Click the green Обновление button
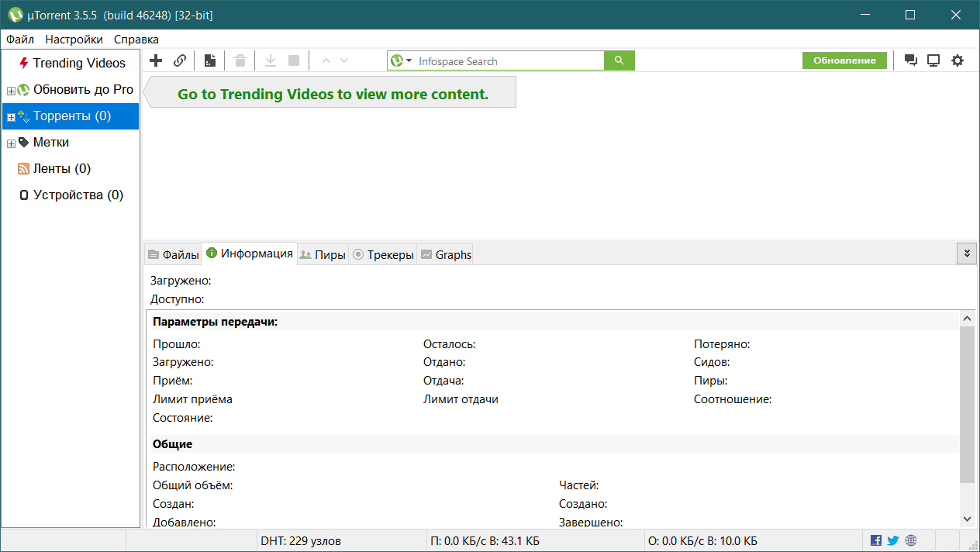This screenshot has width=980, height=552. pos(844,60)
